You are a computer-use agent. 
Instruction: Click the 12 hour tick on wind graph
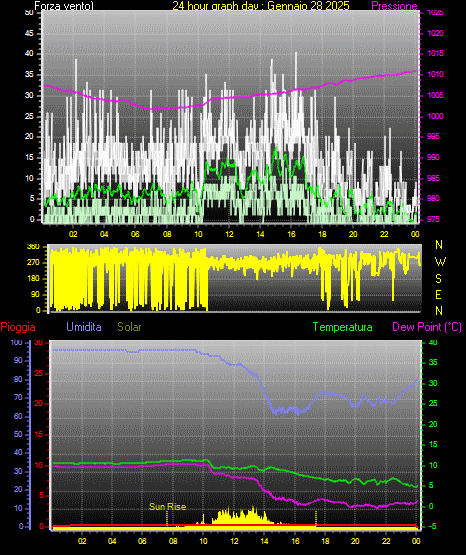[229, 234]
